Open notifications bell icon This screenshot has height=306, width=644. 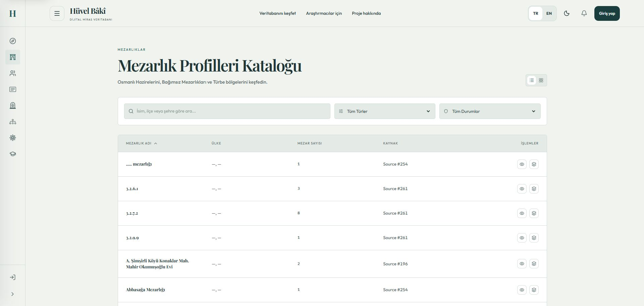584,13
